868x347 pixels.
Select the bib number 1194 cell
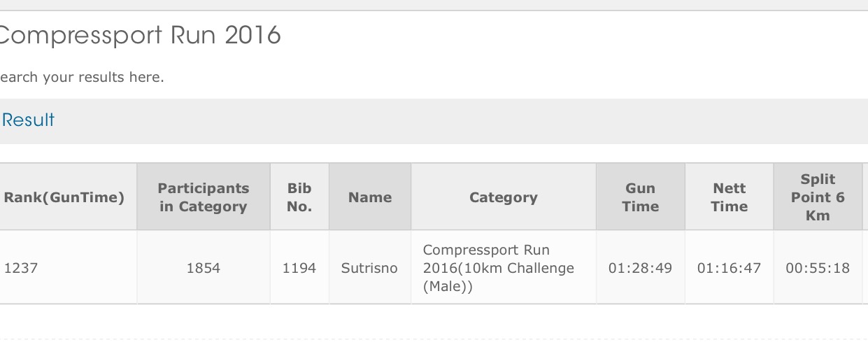[x=299, y=267]
